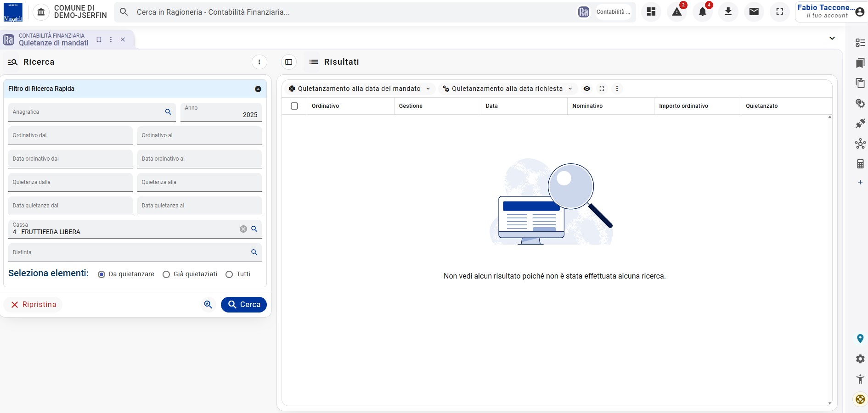This screenshot has width=868, height=413.
Task: Select Da quietanzare radio option
Action: [x=101, y=274]
